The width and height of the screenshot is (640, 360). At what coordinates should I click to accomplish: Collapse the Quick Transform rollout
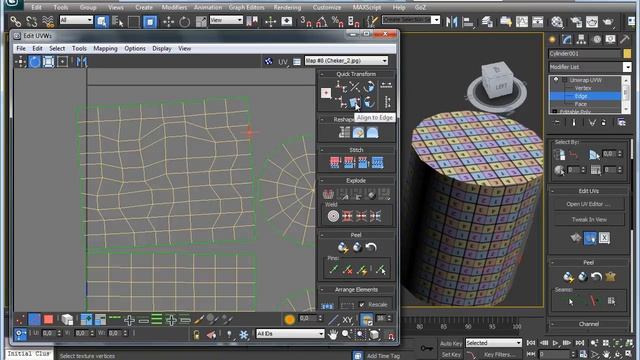(x=356, y=74)
